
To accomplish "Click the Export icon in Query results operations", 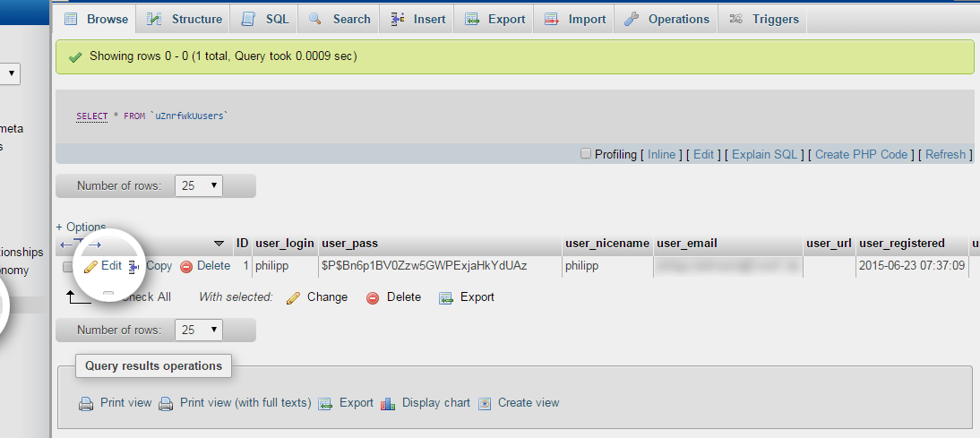I will [x=324, y=404].
